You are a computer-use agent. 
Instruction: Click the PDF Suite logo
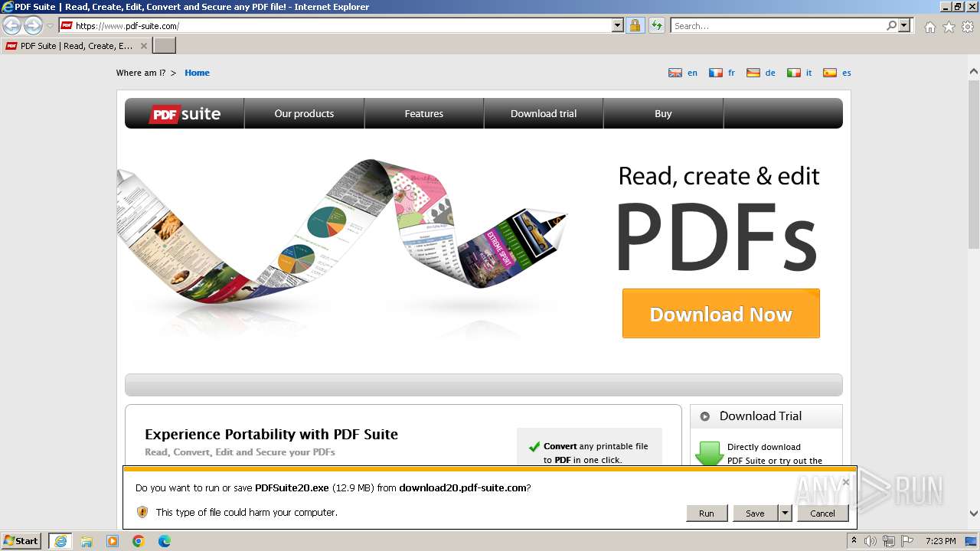click(185, 113)
